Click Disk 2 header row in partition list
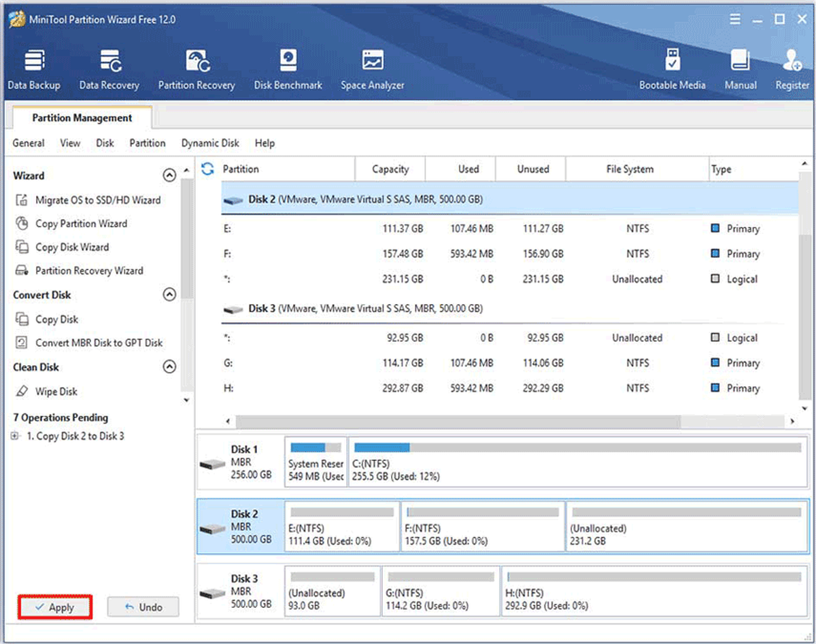Screen dimensions: 816x644 point(509,200)
